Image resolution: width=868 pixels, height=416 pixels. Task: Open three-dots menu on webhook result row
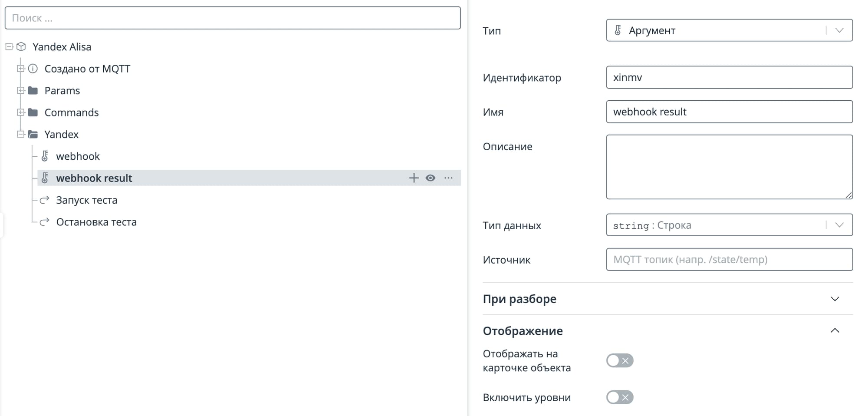[x=448, y=178]
